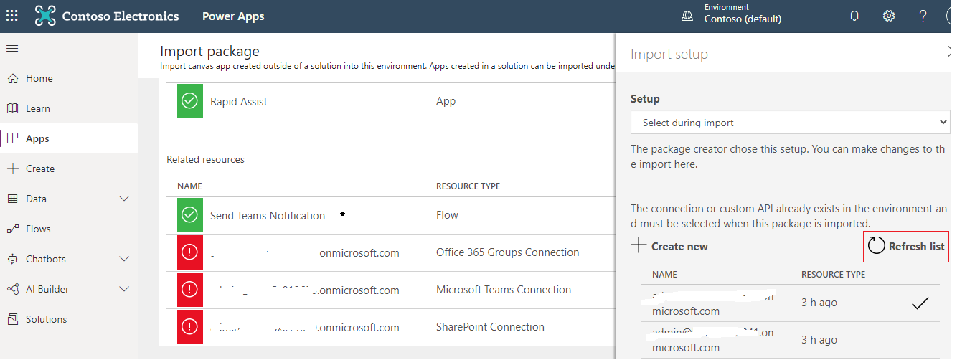980x360 pixels.
Task: Go to Solutions in the sidebar
Action: point(46,319)
